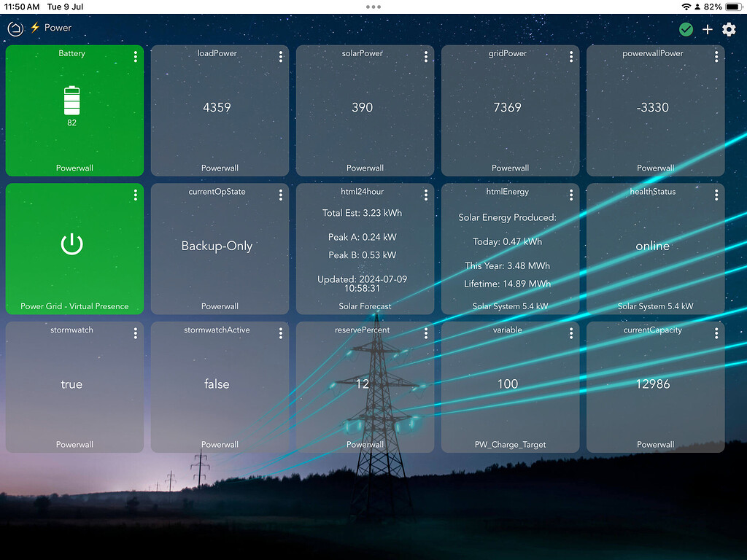
Task: Select the lightning bolt Power icon
Action: (35, 28)
